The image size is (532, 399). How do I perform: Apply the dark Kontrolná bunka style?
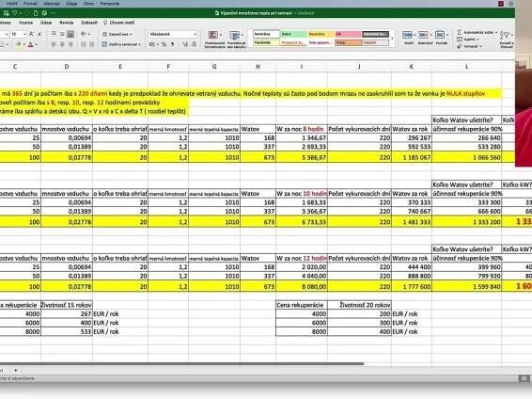tap(375, 34)
